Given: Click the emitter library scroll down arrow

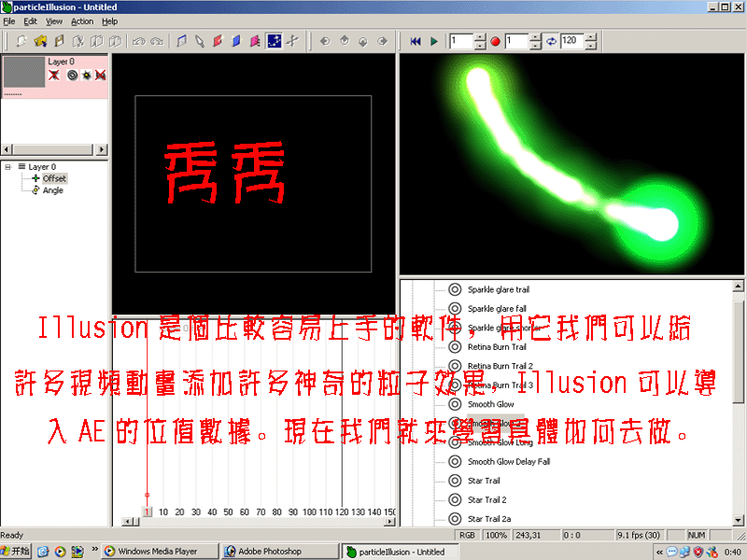Looking at the screenshot, I should pyautogui.click(x=738, y=520).
